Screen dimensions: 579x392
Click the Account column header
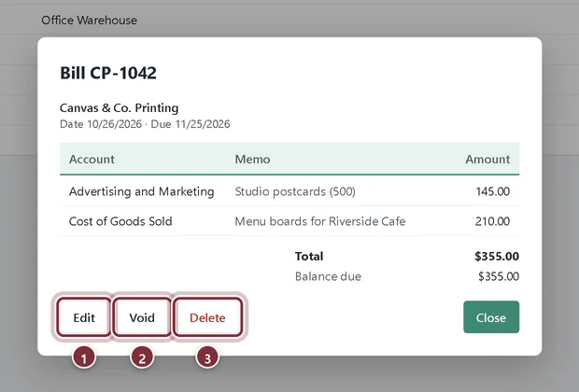pos(92,159)
